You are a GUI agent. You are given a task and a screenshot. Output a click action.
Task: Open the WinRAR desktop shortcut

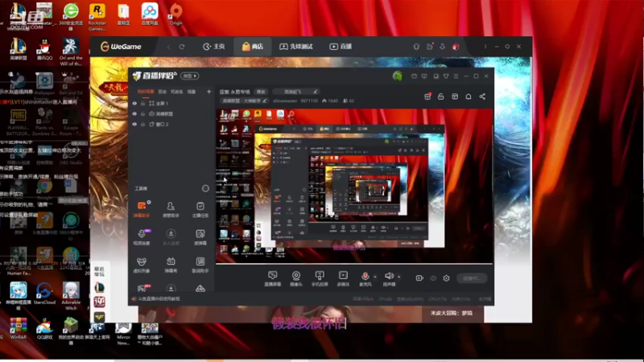(18, 328)
